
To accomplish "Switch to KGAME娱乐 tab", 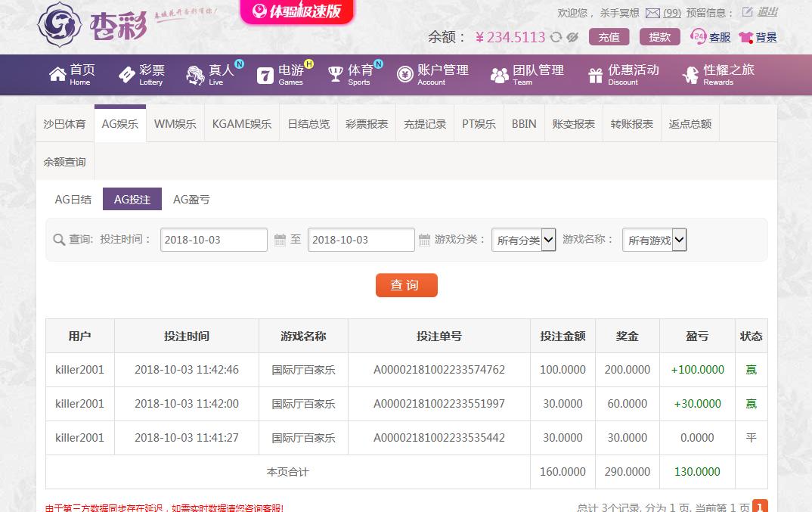I will coord(242,124).
